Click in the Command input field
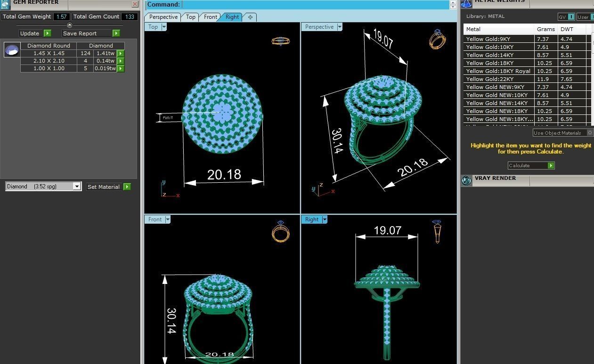Viewport: 594px width, 364px height. click(315, 5)
